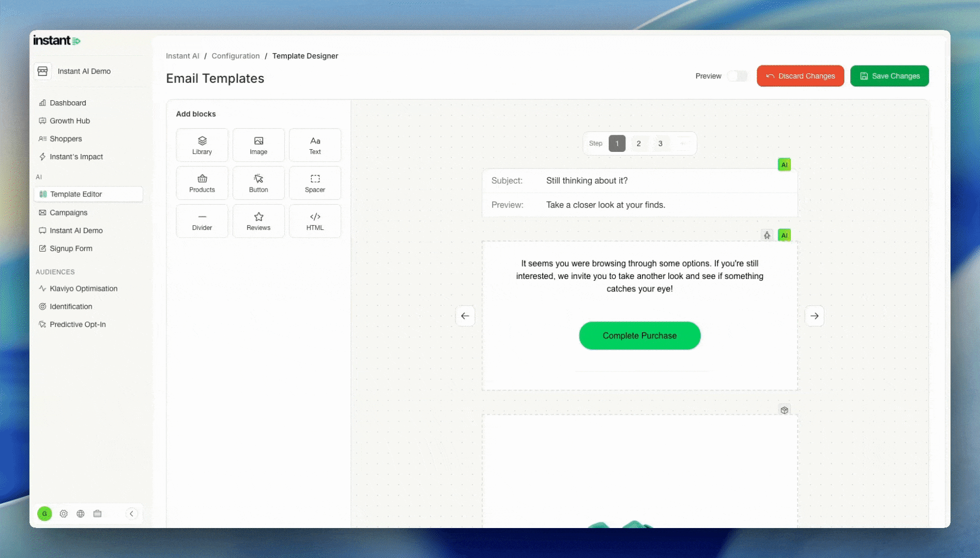Screen dimensions: 980x558
Task: Insert a Text block
Action: pyautogui.click(x=315, y=145)
